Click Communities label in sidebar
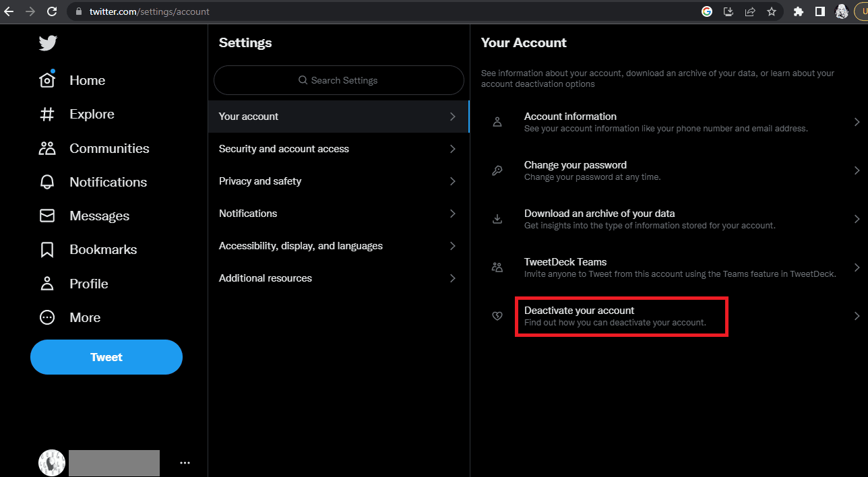Viewport: 868px width, 477px height. 109,148
